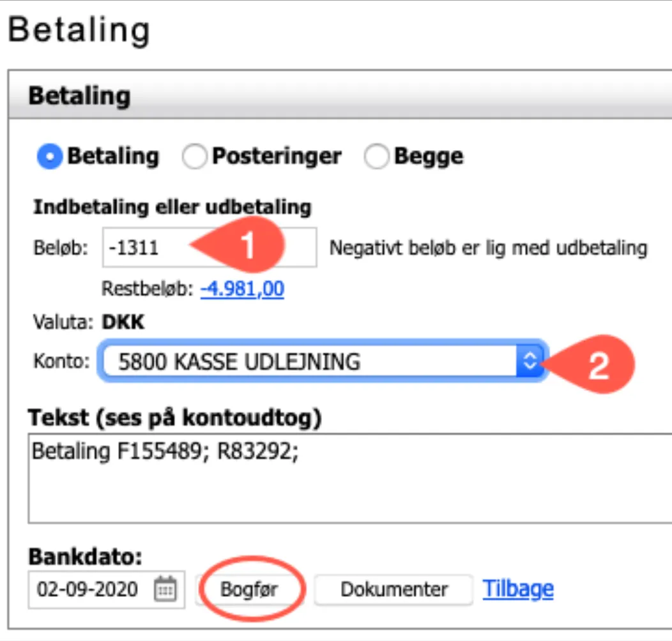The width and height of the screenshot is (672, 641).
Task: Open Dokumenter with its button
Action: pyautogui.click(x=393, y=589)
